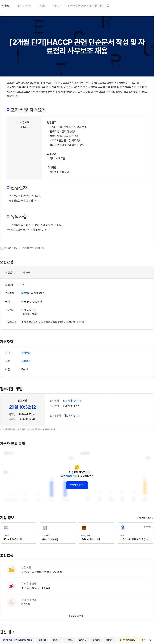Click the info icon beside 마감일은 기업의 사정

point(2,429)
